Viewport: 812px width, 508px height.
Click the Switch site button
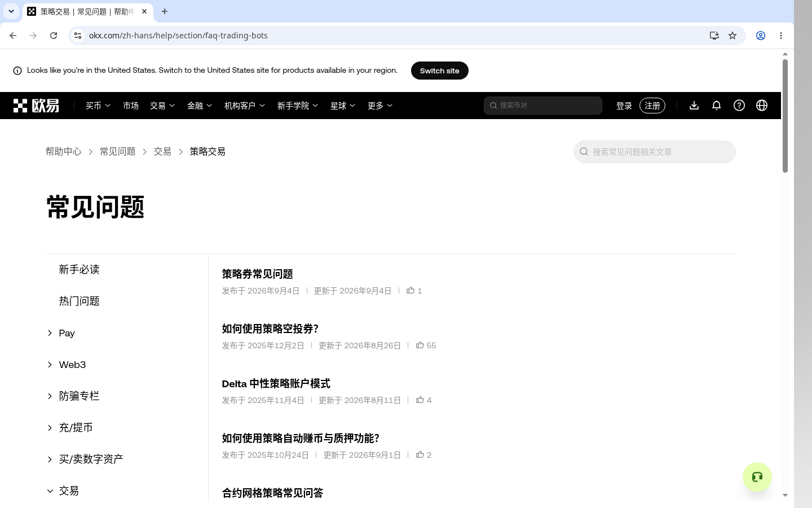coord(440,71)
